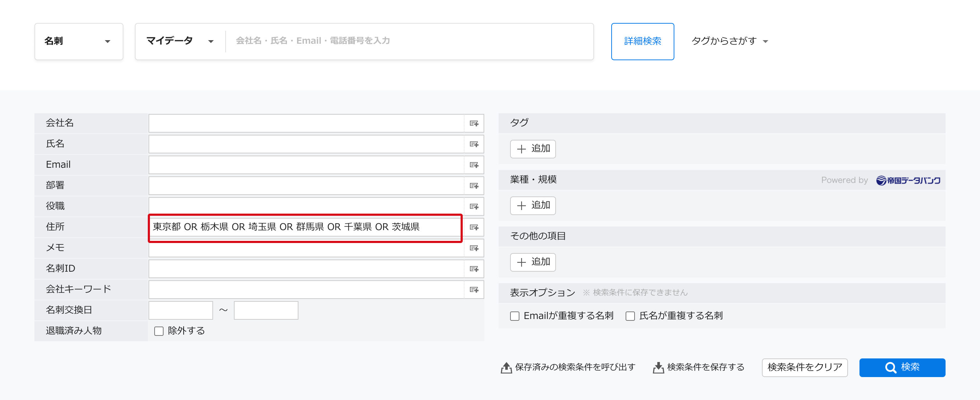
Task: Expand タグからさがす dropdown
Action: pos(729,41)
